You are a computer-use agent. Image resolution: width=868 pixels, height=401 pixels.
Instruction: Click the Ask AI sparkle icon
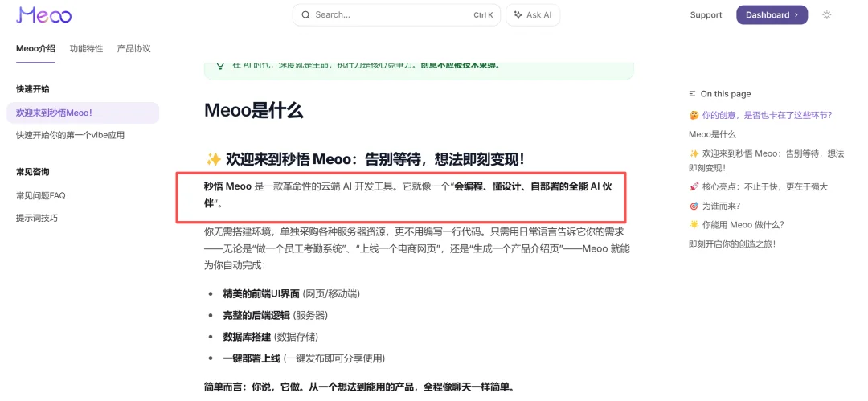(x=518, y=15)
